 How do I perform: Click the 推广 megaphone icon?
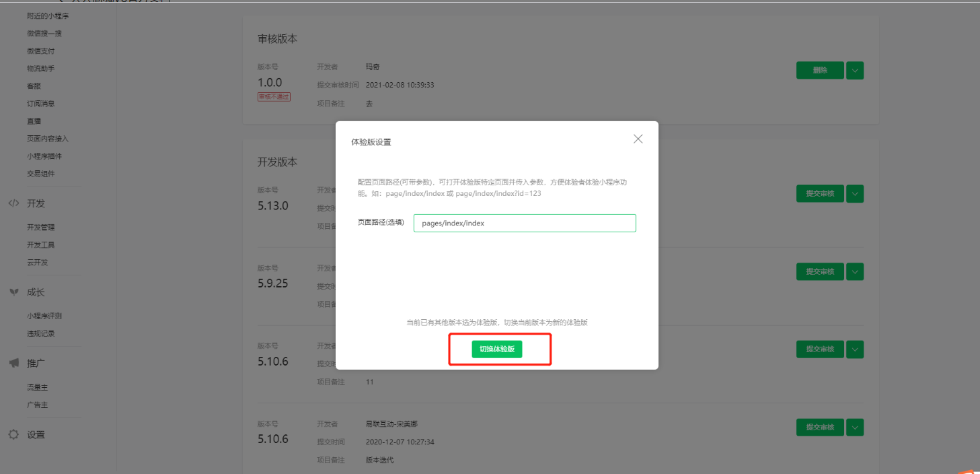tap(13, 363)
